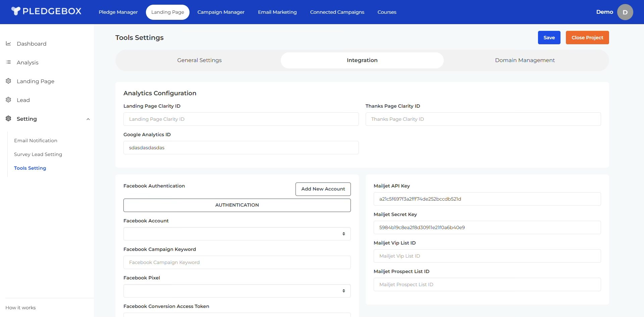Select the Integration tab

(362, 60)
